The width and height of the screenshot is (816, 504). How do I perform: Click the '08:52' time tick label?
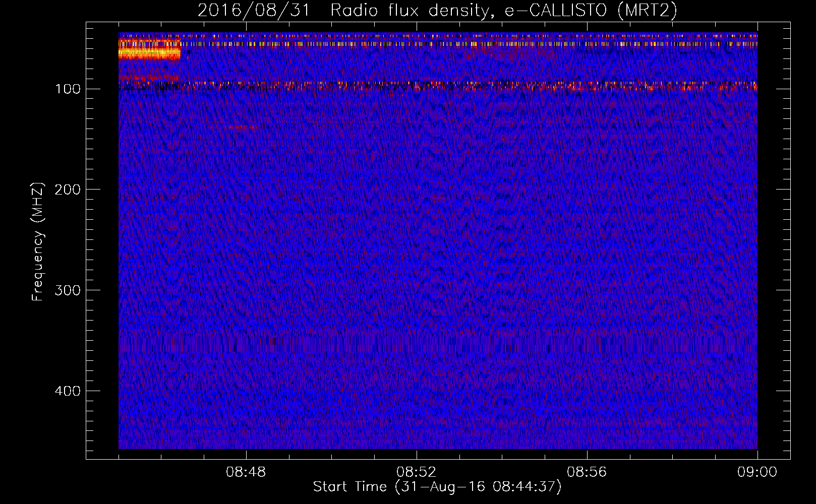pos(417,472)
